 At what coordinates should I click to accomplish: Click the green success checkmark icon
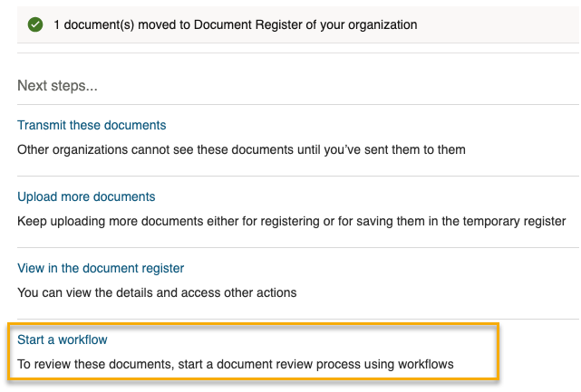click(x=35, y=24)
